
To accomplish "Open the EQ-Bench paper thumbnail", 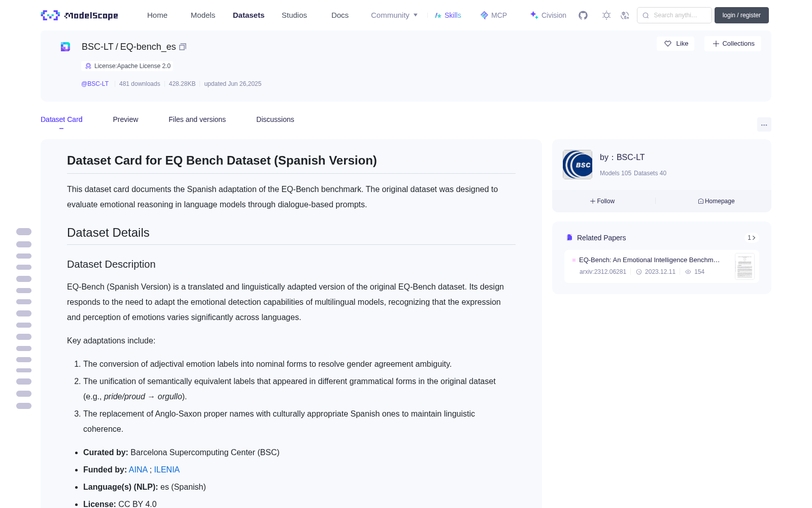I will pyautogui.click(x=745, y=266).
